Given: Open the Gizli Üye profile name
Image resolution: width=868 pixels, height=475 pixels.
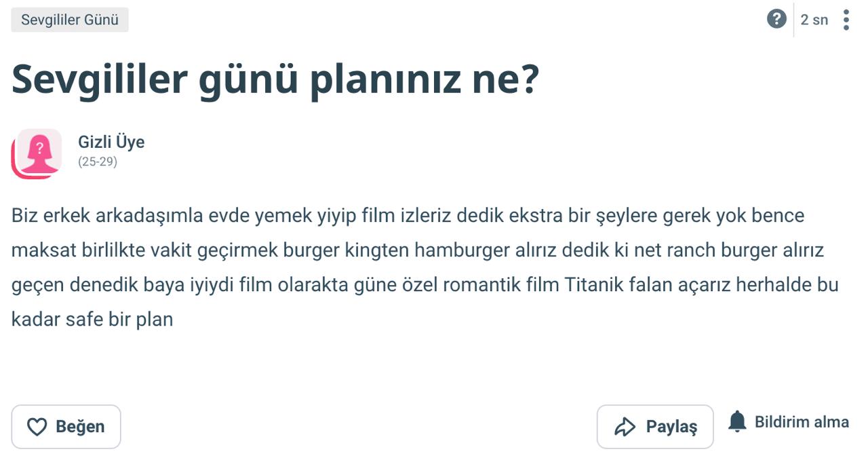Looking at the screenshot, I should [x=111, y=142].
